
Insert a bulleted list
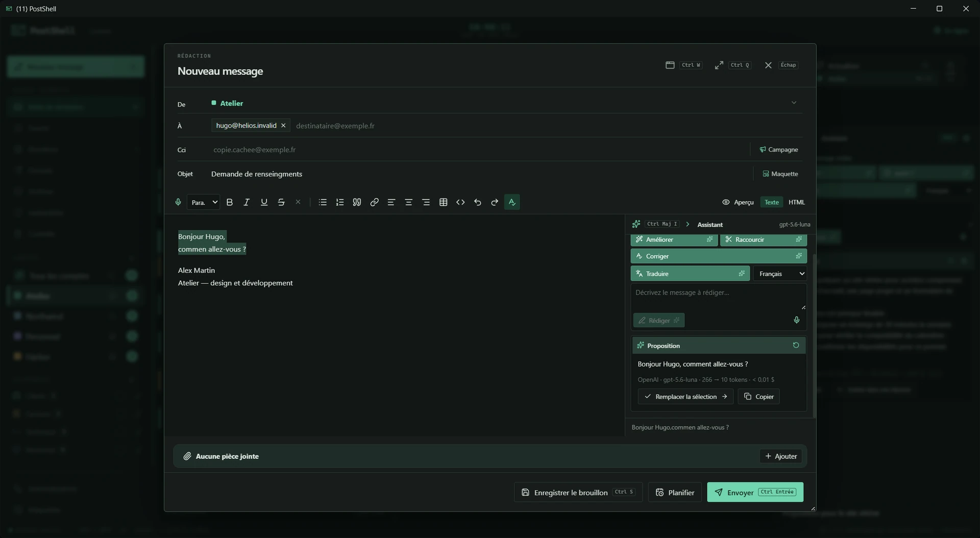coord(323,202)
